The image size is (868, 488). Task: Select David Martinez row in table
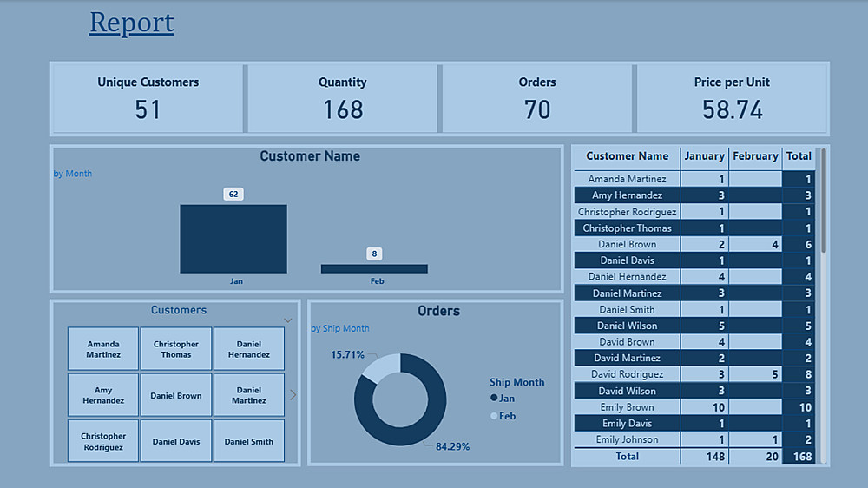pos(694,358)
